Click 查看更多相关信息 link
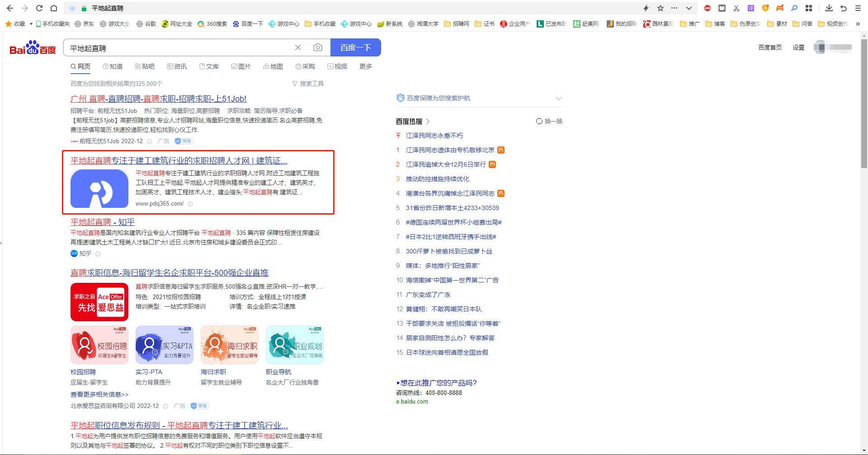Screen dimensions: 868x455 point(99,394)
